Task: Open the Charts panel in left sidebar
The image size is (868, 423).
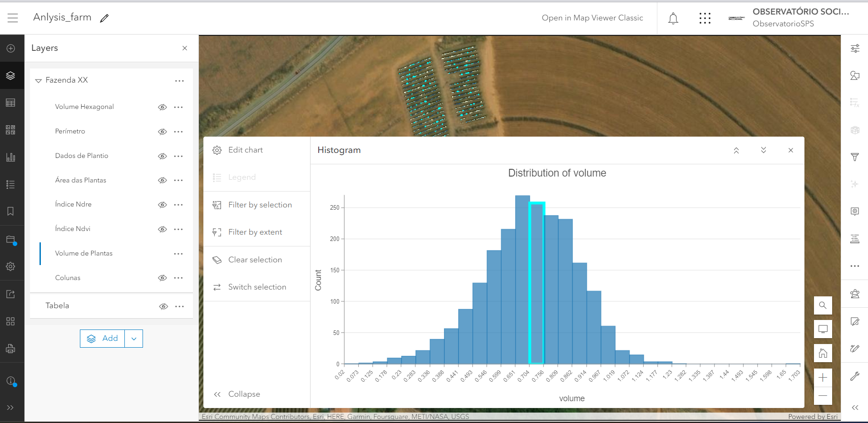Action: click(x=11, y=157)
